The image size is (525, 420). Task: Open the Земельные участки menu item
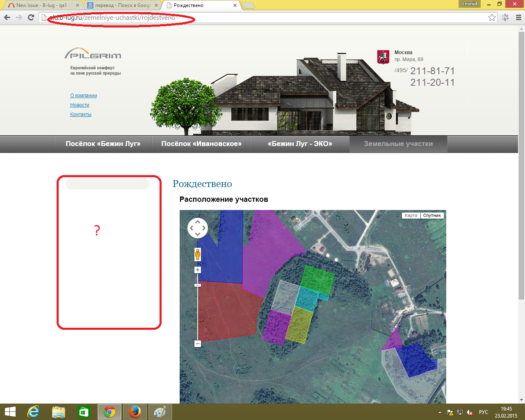pos(398,144)
